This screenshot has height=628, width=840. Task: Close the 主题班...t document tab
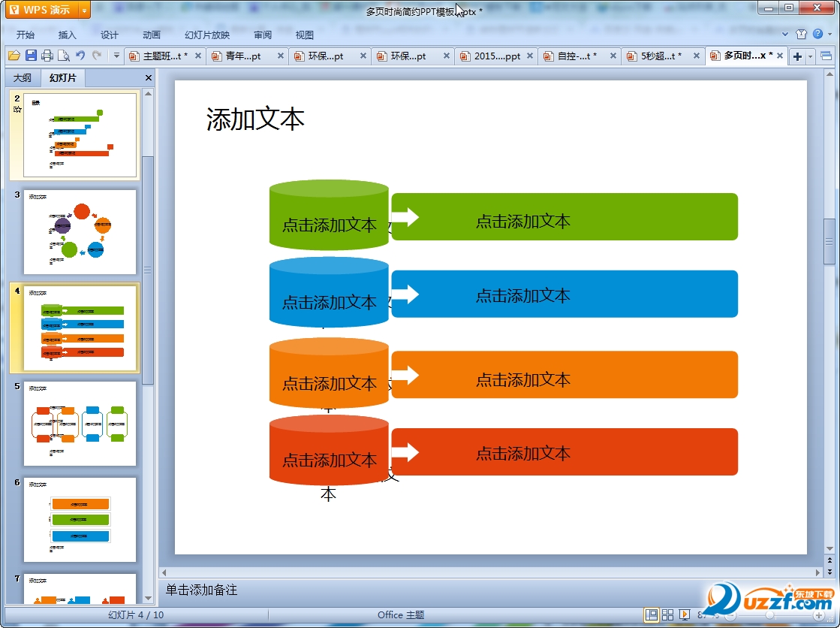(197, 56)
